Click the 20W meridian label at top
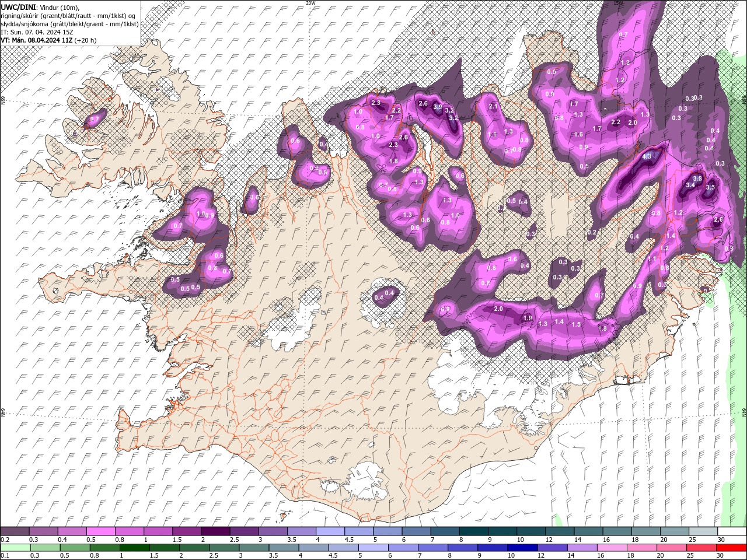Screen dimensions: 747x560 coord(310,3)
